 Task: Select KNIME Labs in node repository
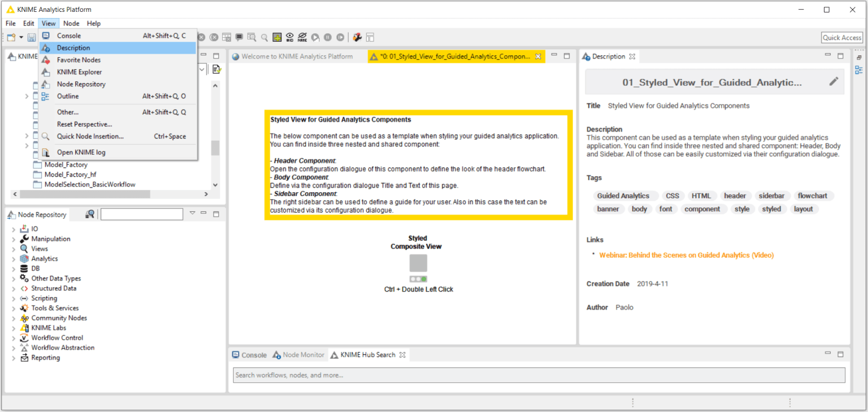(x=49, y=328)
